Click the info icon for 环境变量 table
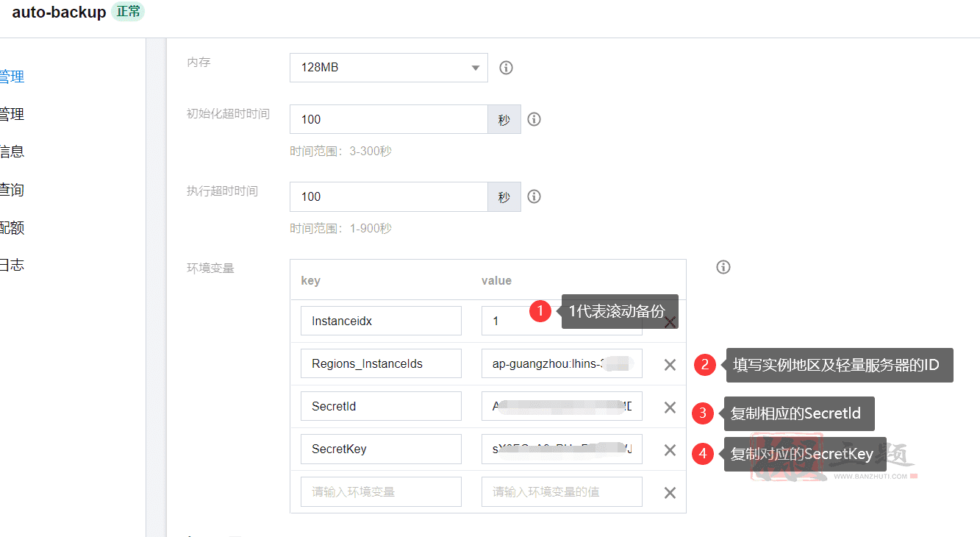 pyautogui.click(x=723, y=267)
